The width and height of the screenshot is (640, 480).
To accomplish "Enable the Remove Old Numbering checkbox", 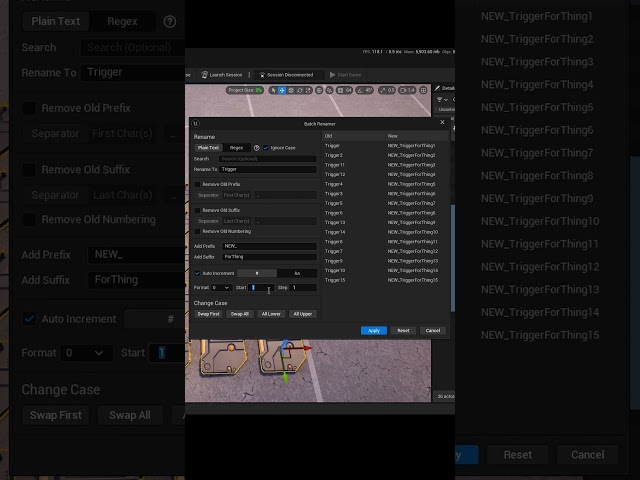I will [198, 231].
